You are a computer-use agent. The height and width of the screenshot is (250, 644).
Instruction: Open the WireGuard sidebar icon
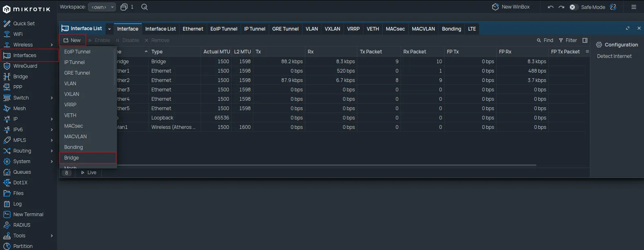pos(7,66)
